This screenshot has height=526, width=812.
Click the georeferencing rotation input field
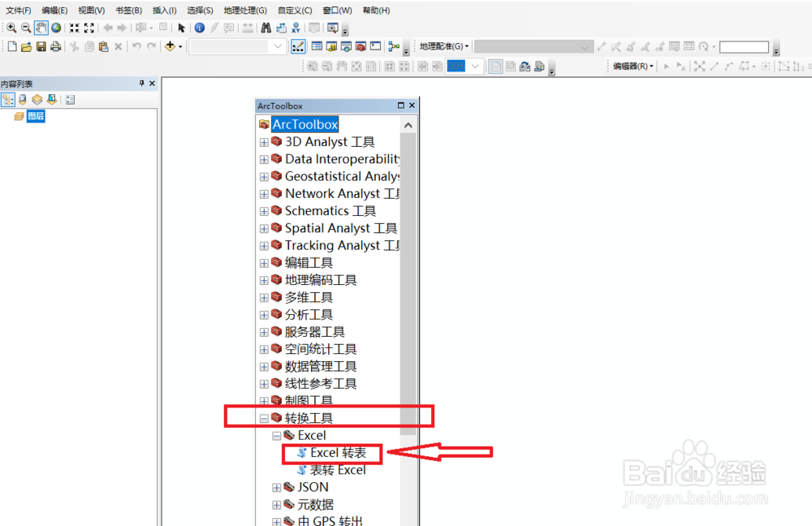[x=744, y=47]
